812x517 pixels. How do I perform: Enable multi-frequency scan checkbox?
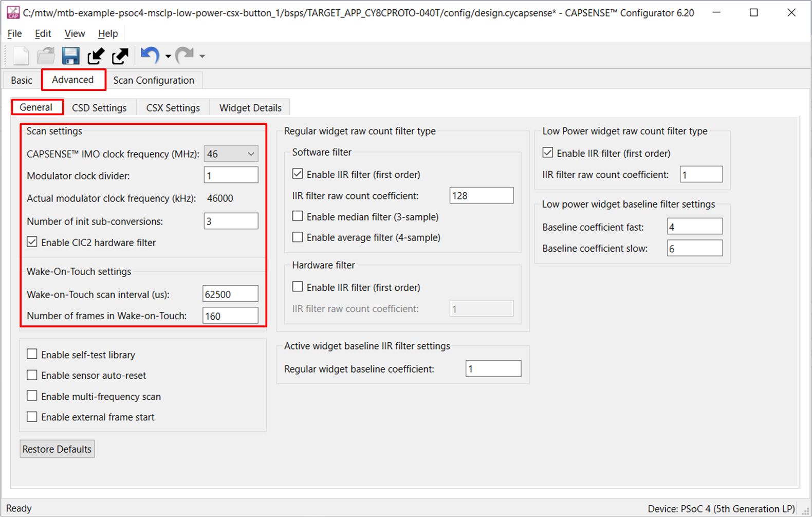pos(32,396)
